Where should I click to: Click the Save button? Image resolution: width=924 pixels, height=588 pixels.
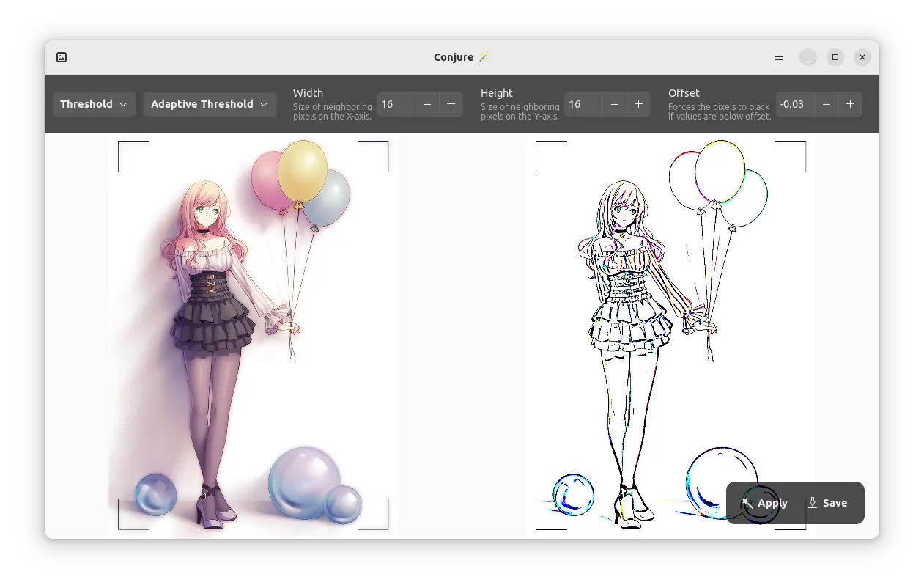(x=827, y=503)
